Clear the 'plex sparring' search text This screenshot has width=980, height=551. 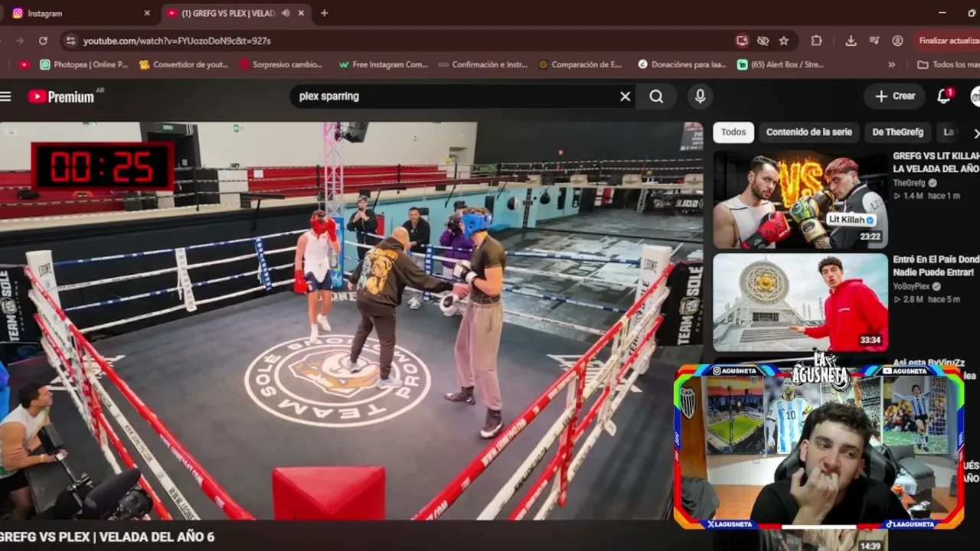click(x=625, y=96)
